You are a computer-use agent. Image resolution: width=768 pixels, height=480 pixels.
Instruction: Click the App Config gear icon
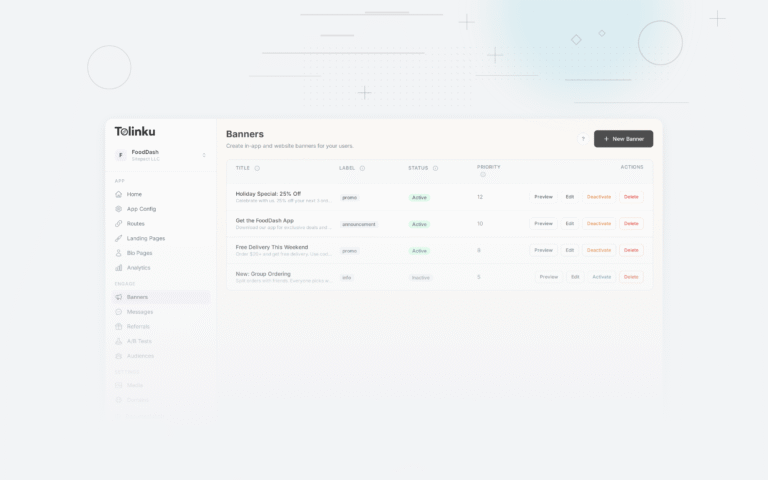click(119, 209)
